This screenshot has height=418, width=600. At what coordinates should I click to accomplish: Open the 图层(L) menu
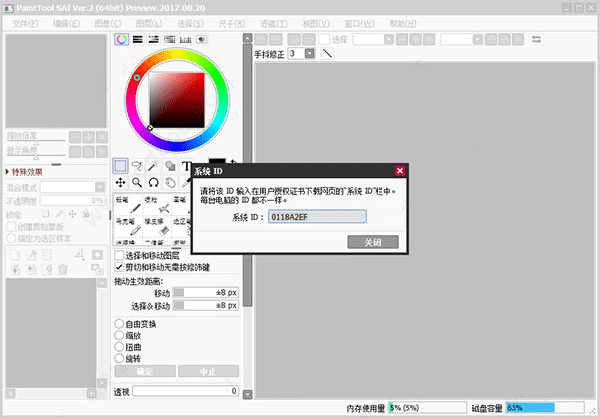(149, 24)
